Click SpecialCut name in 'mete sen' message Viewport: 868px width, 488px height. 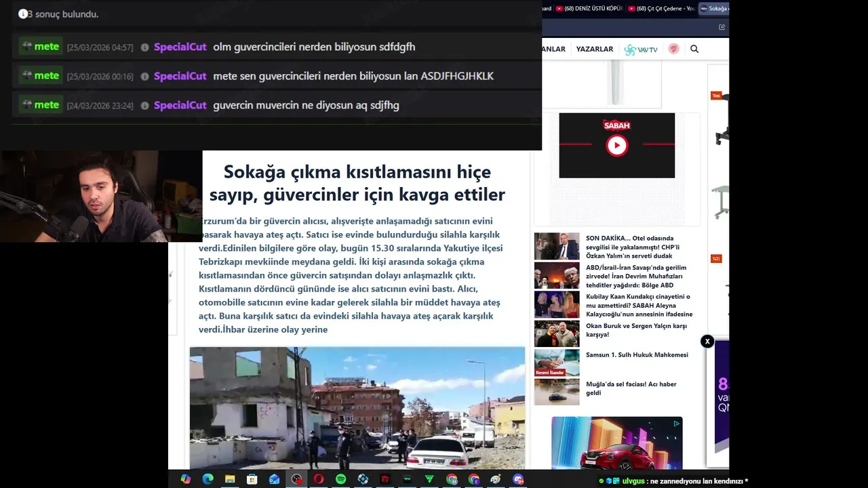(x=180, y=76)
